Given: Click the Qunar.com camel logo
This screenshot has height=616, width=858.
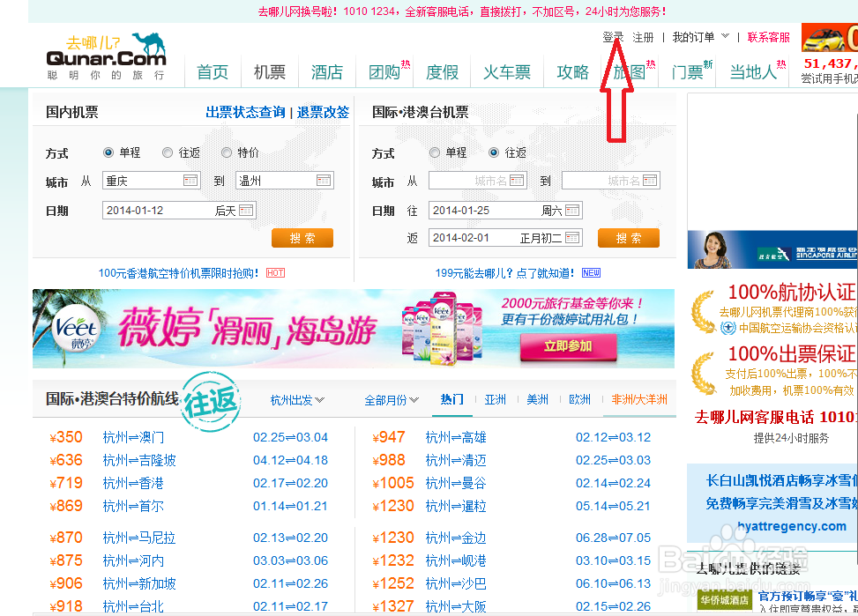Looking at the screenshot, I should [x=106, y=57].
